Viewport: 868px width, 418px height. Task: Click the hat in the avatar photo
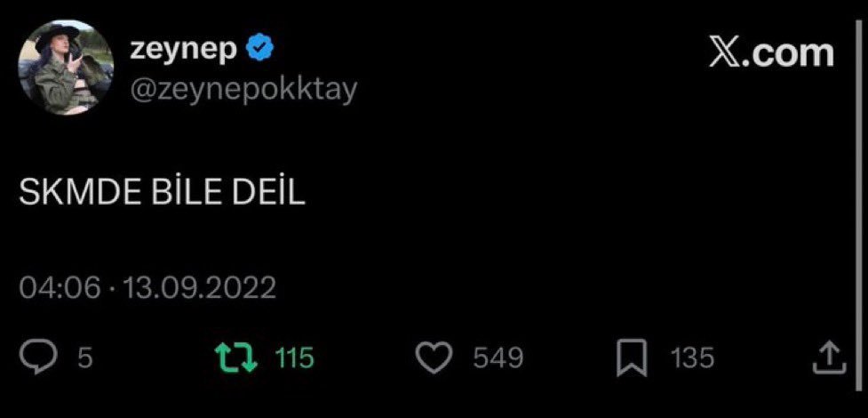click(57, 36)
